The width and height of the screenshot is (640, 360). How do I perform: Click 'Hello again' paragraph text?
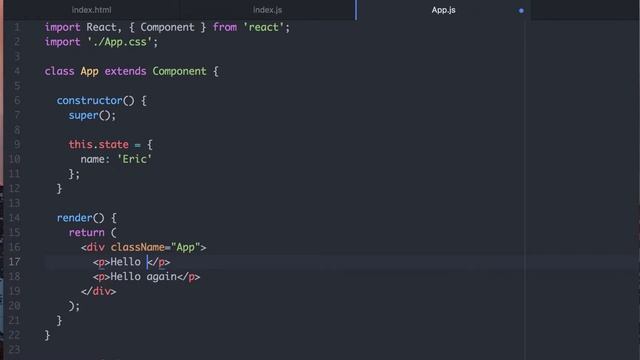143,277
